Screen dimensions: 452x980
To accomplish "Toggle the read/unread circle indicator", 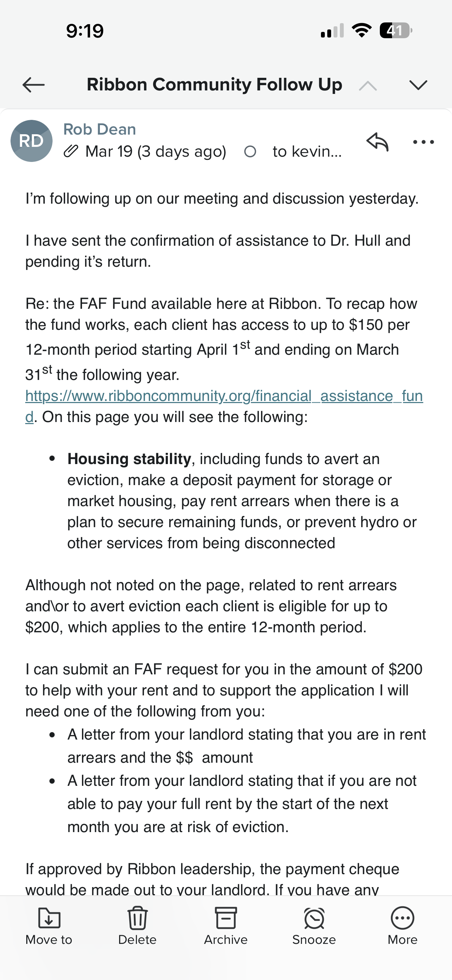I will (x=250, y=151).
